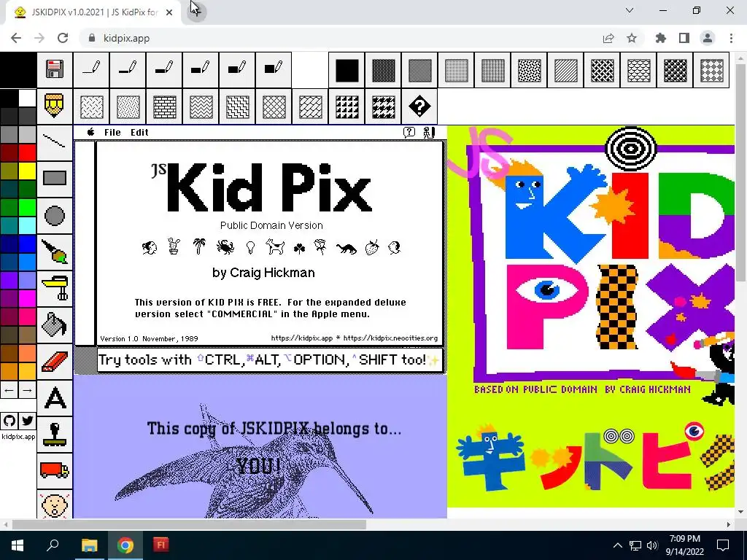This screenshot has height=560, width=747.
Task: Choose the thickest pencil line size
Action: click(274, 69)
